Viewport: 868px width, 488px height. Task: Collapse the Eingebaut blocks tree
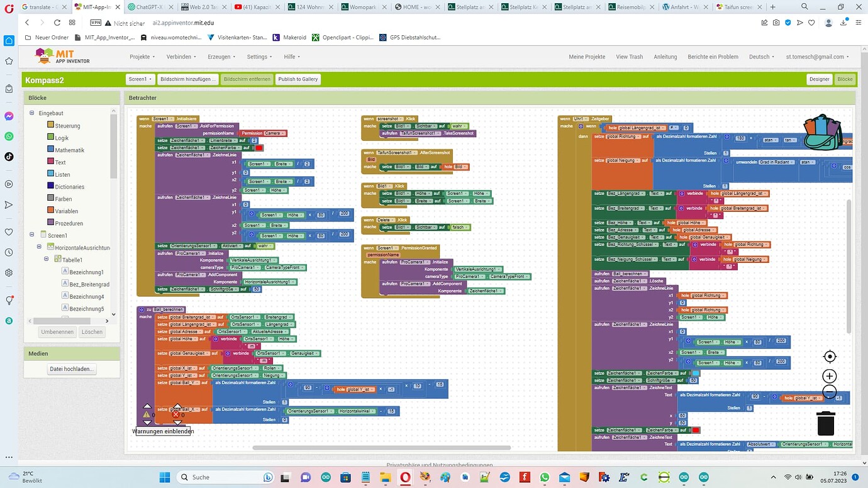[31, 113]
